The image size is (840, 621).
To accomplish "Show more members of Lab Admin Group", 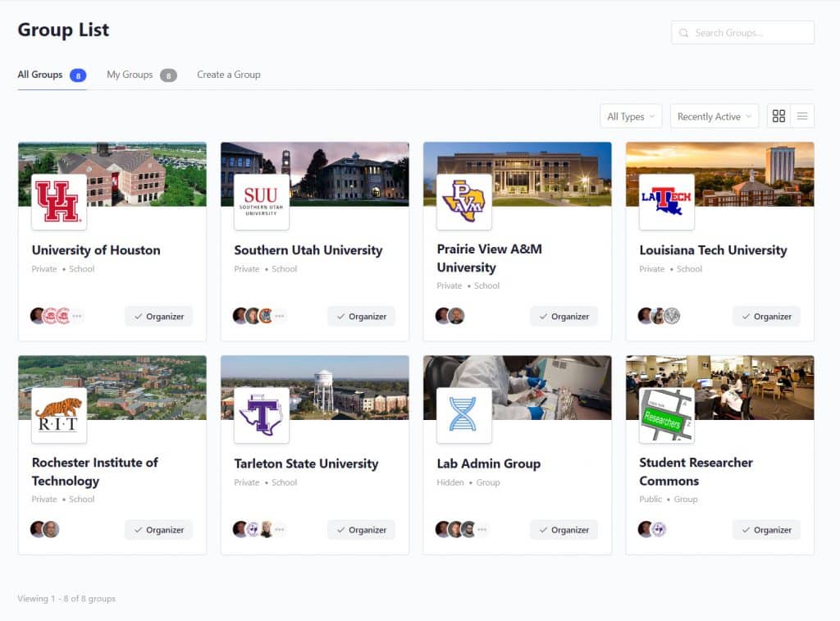I will 482,529.
